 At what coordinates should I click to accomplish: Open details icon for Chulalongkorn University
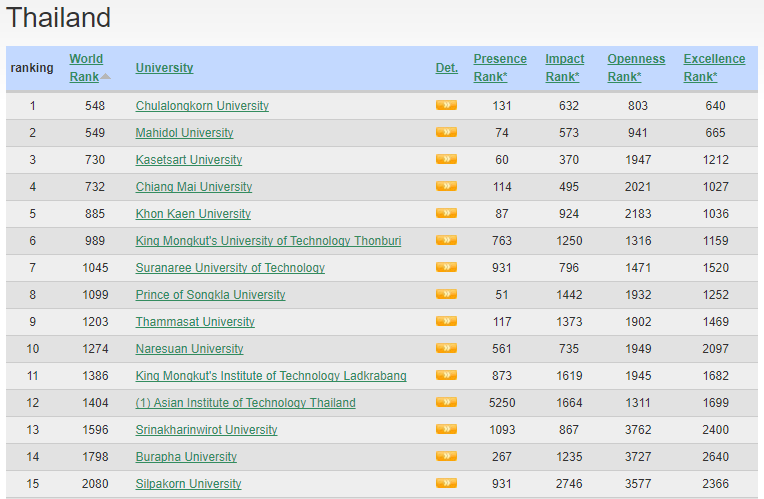click(446, 105)
